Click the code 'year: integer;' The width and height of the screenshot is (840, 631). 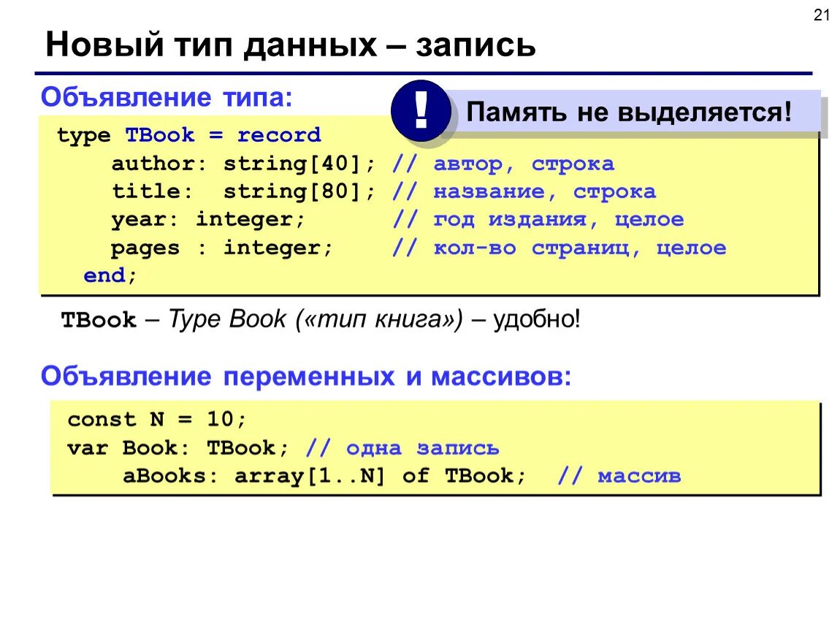(x=208, y=220)
